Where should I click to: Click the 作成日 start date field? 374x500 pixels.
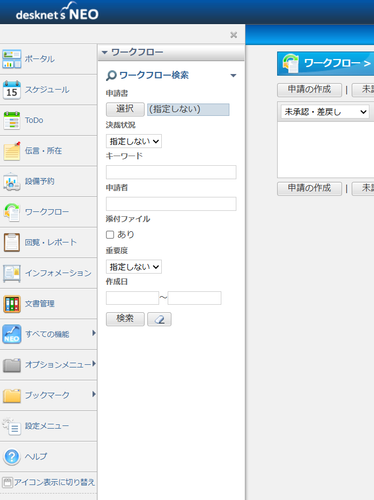pos(132,298)
